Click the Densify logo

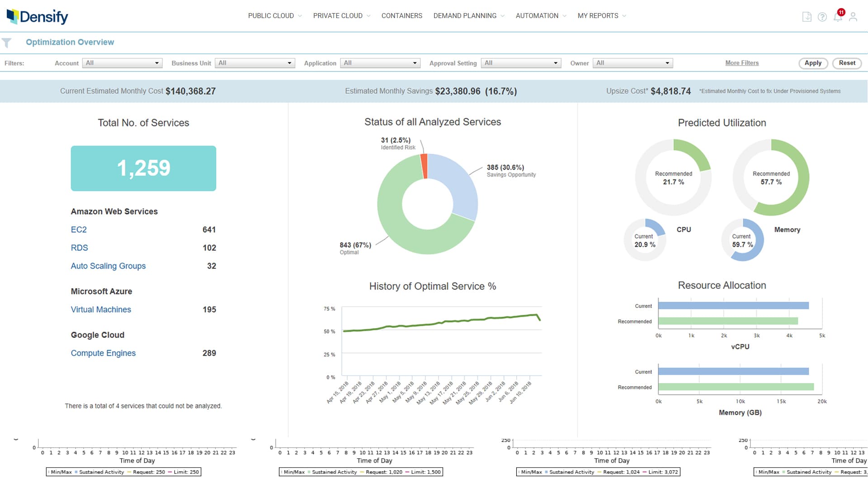37,16
